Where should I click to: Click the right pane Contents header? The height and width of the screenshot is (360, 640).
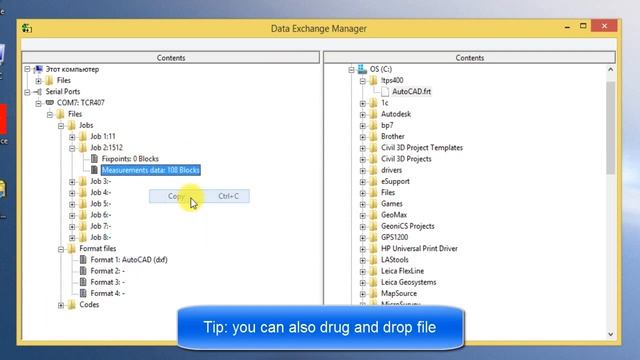[469, 58]
